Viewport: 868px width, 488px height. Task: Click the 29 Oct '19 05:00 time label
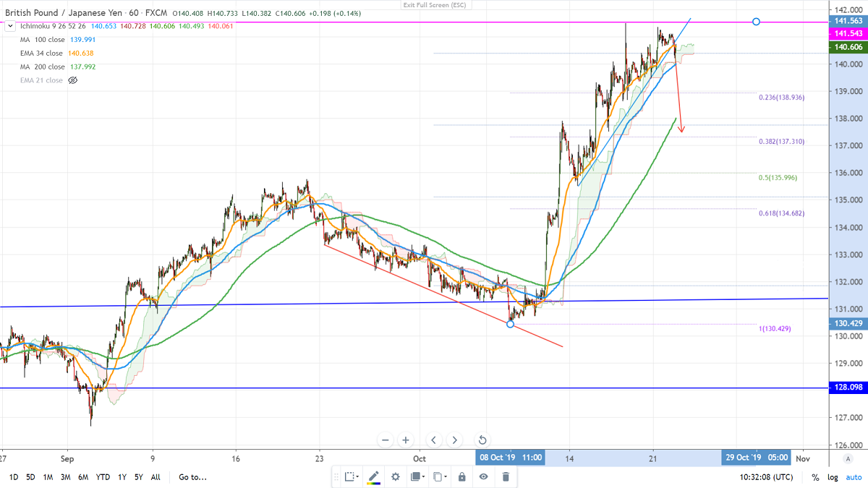click(756, 458)
